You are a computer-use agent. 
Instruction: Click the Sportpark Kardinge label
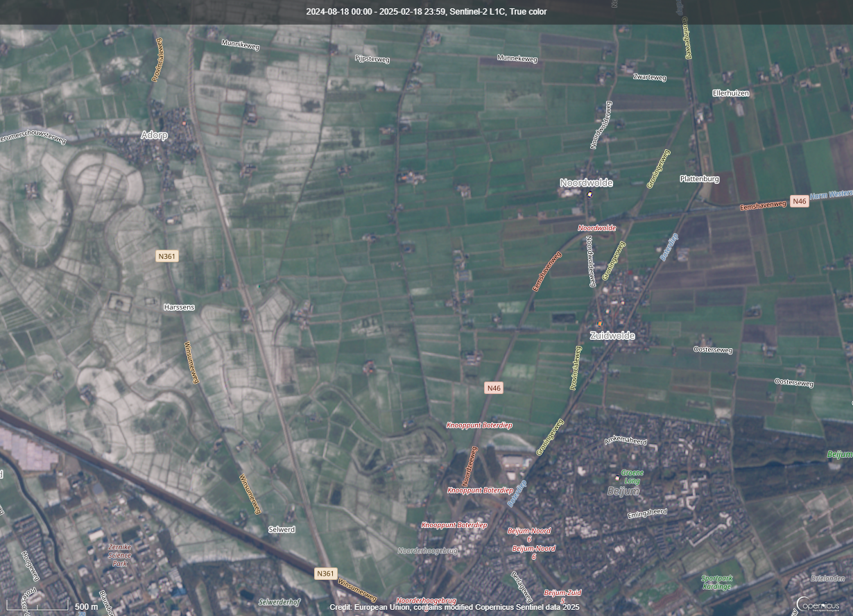tap(716, 582)
